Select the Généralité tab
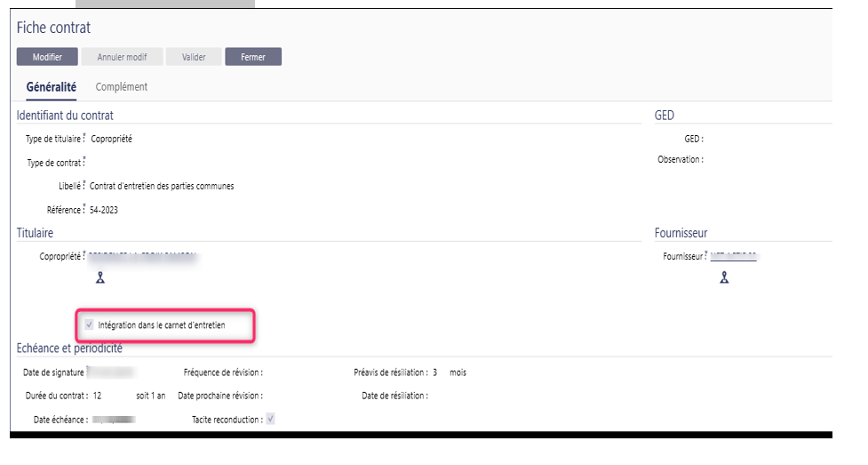This screenshot has width=868, height=465. (x=52, y=87)
